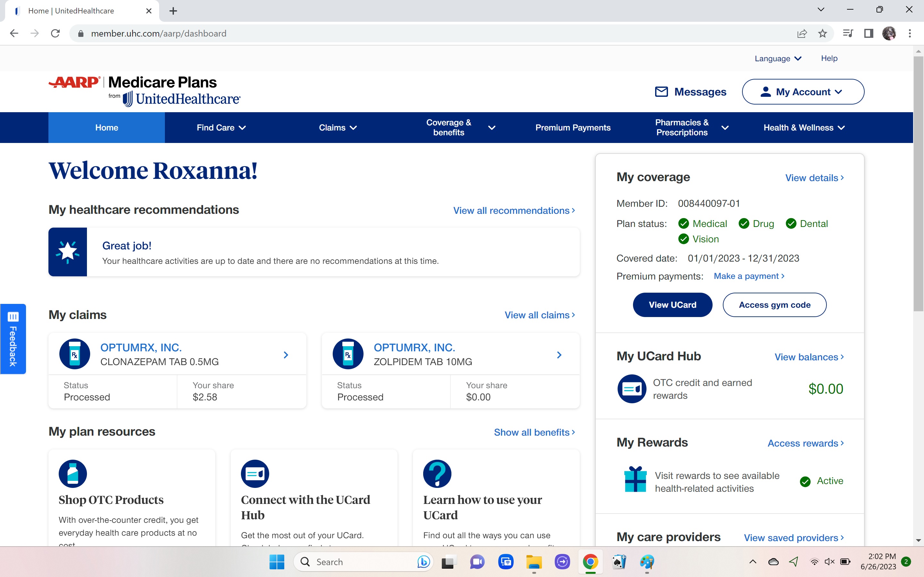Image resolution: width=924 pixels, height=577 pixels.
Task: Expand the Find Care menu
Action: (x=221, y=128)
